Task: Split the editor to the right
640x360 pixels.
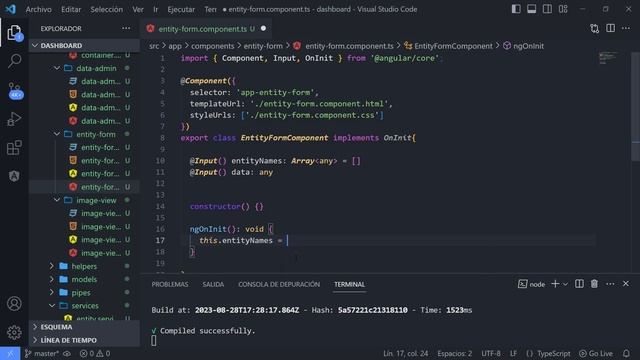Action: point(611,28)
